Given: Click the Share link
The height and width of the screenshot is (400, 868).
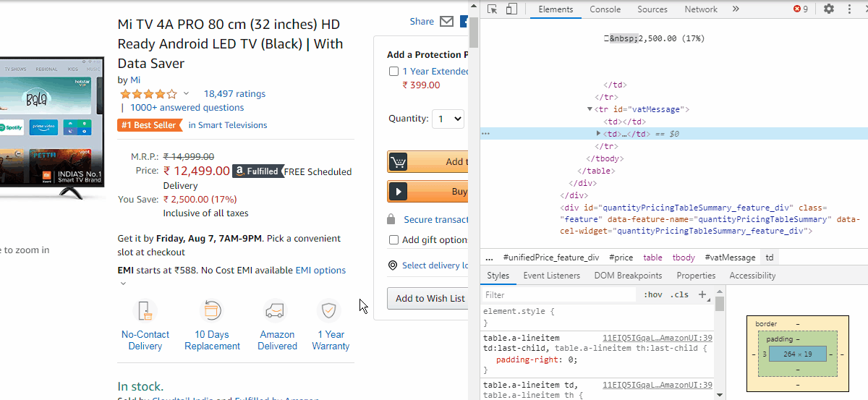Looking at the screenshot, I should pos(422,22).
